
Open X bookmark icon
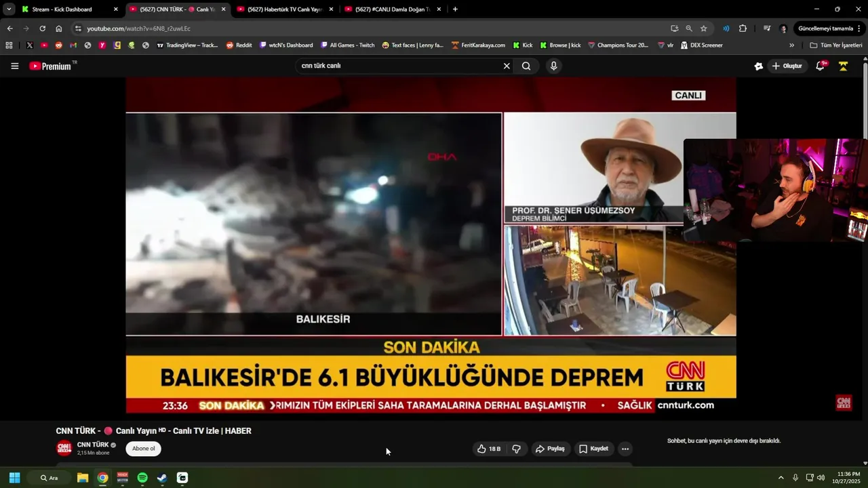point(30,45)
